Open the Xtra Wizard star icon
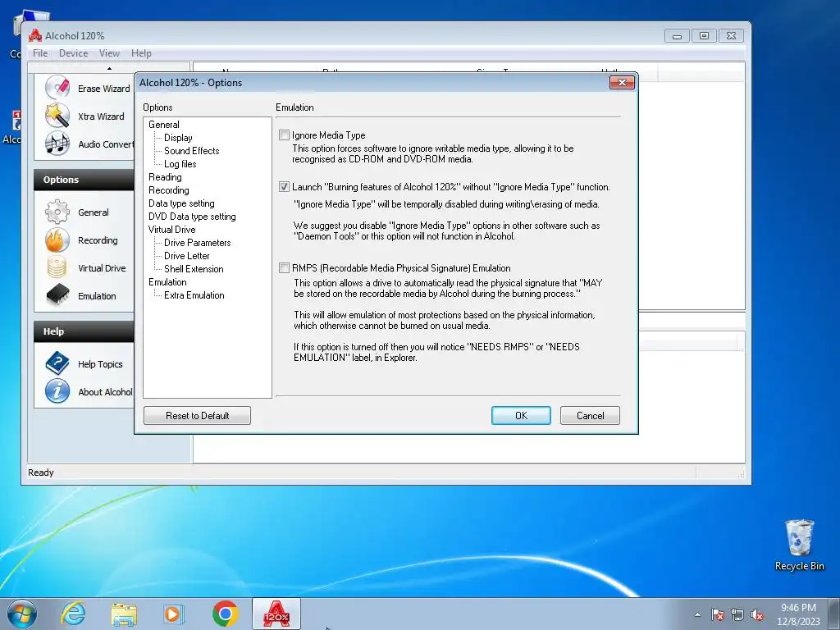The width and height of the screenshot is (840, 630). tap(57, 116)
